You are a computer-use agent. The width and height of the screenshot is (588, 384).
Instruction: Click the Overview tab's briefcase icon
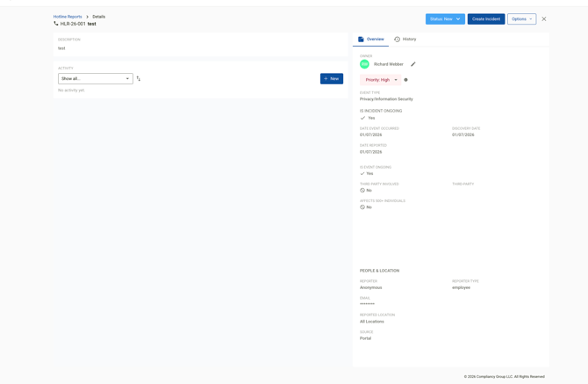coord(361,40)
